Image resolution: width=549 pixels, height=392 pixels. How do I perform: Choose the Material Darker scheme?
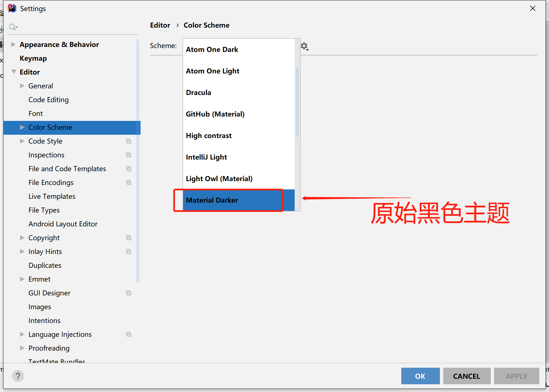pyautogui.click(x=212, y=200)
